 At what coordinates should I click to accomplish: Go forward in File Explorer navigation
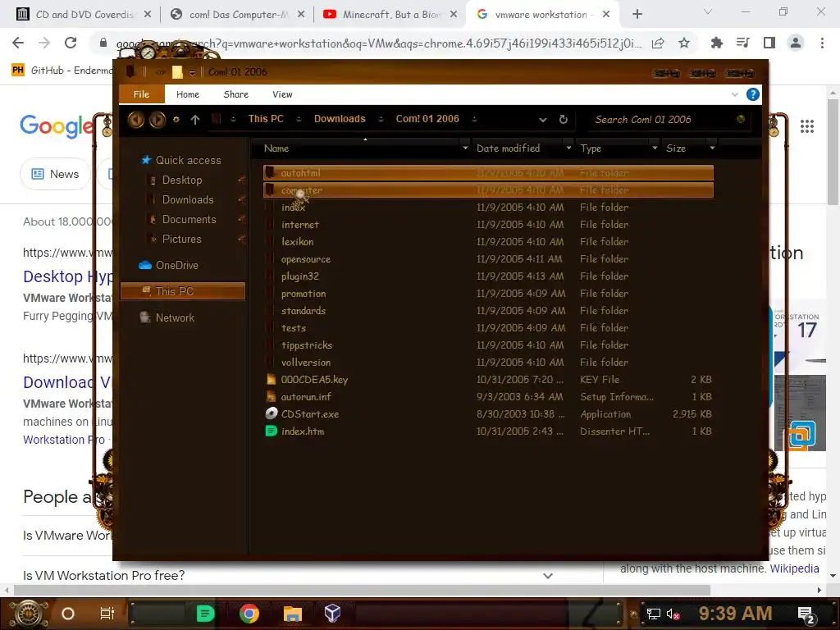click(x=157, y=120)
